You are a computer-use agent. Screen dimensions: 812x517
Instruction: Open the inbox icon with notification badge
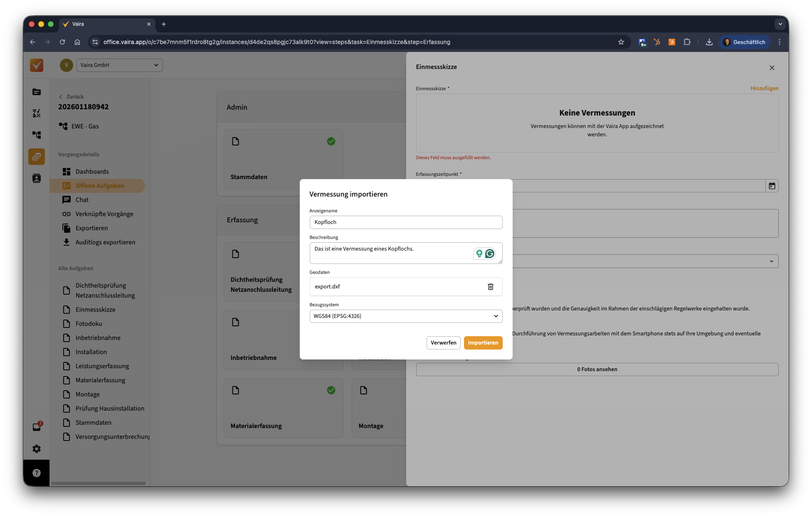(37, 427)
